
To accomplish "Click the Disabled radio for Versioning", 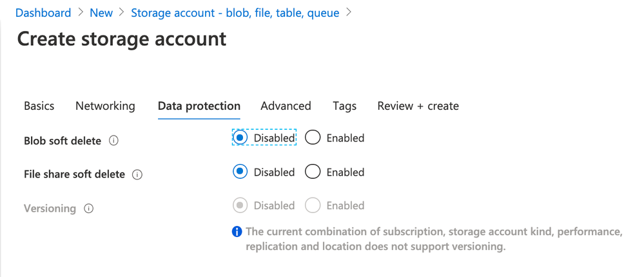I will coord(240,205).
